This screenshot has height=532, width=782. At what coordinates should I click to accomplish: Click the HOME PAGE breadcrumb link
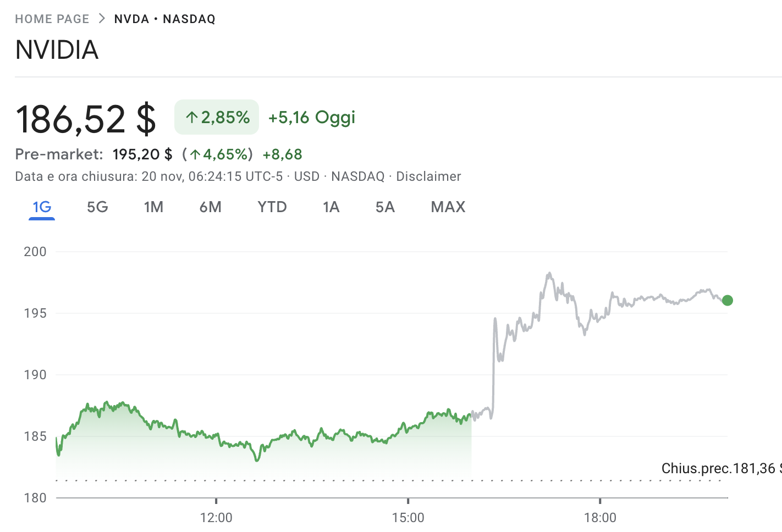(x=52, y=19)
